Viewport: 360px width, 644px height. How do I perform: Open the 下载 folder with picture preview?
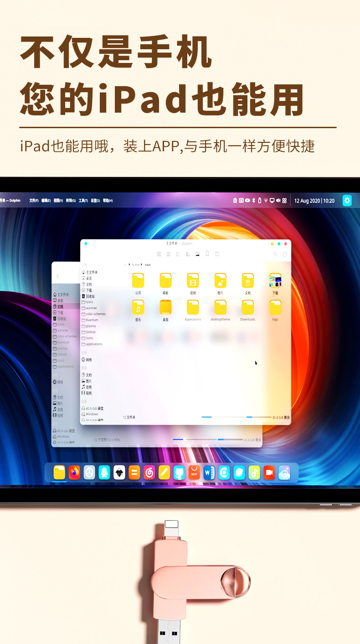[x=275, y=280]
